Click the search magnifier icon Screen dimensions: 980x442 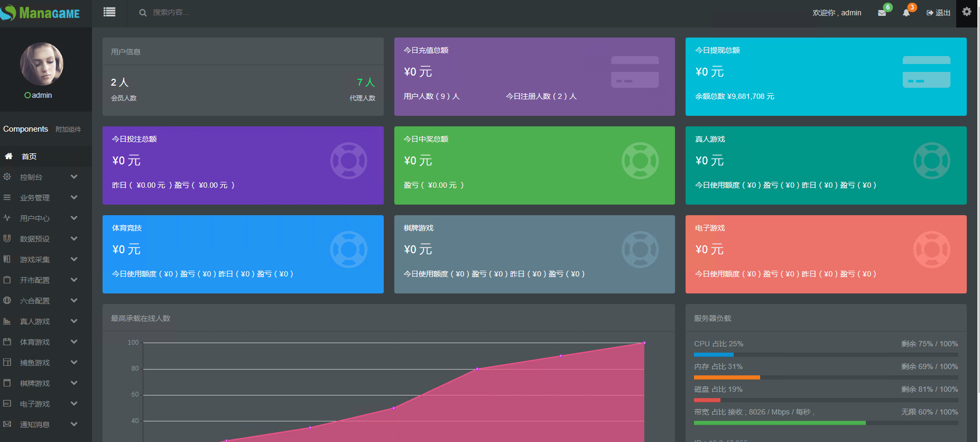(x=143, y=13)
